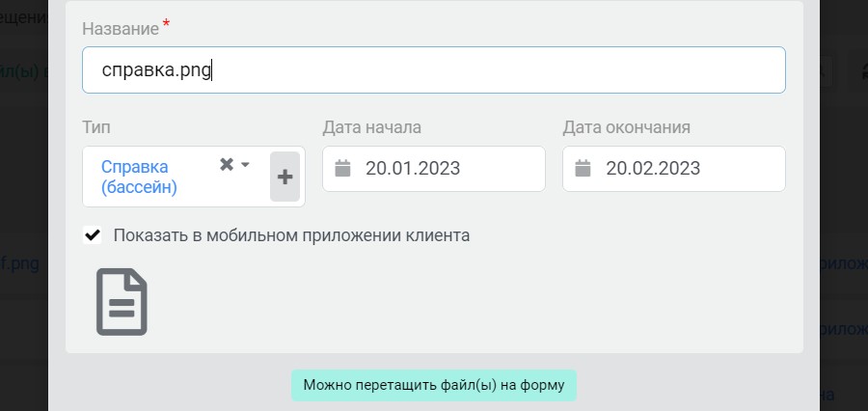The image size is (868, 411).
Task: Click the Название text field with справка.png
Action: click(433, 69)
